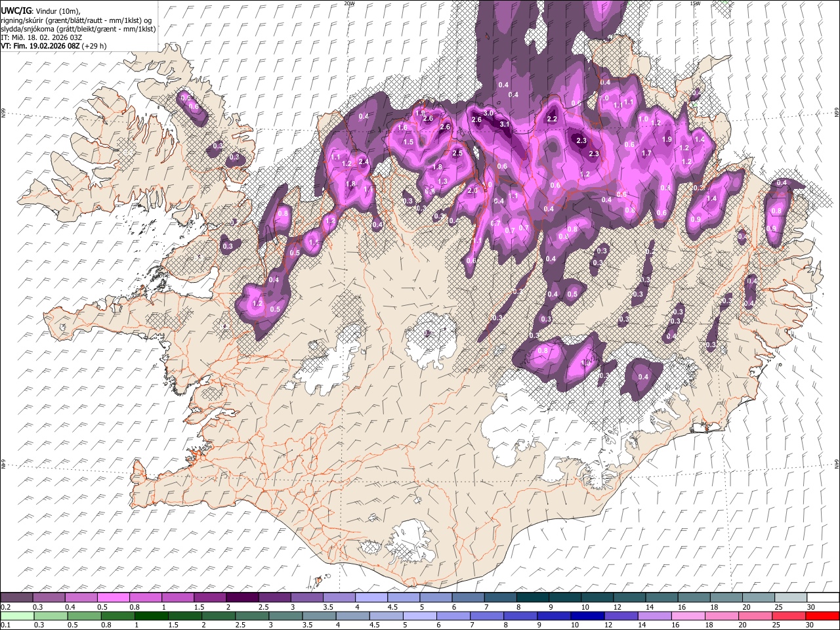Click the 0.1 label in the lower legend
The width and height of the screenshot is (840, 630).
point(5,625)
